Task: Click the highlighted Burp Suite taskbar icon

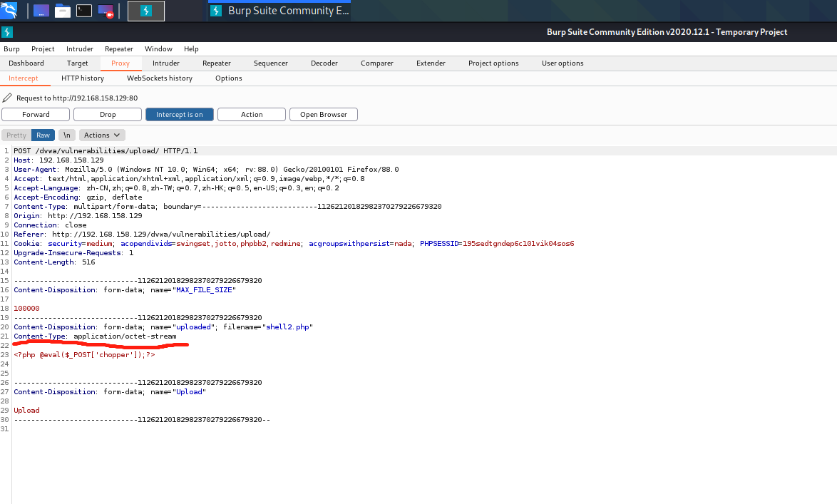Action: (x=146, y=11)
